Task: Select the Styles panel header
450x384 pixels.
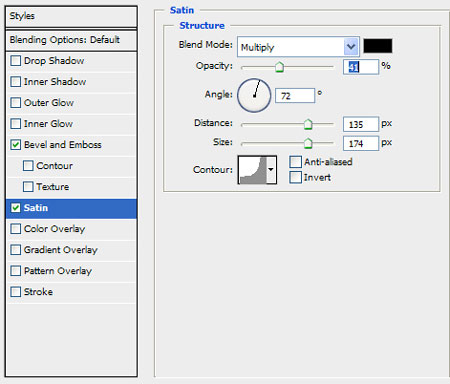Action: pyautogui.click(x=71, y=16)
